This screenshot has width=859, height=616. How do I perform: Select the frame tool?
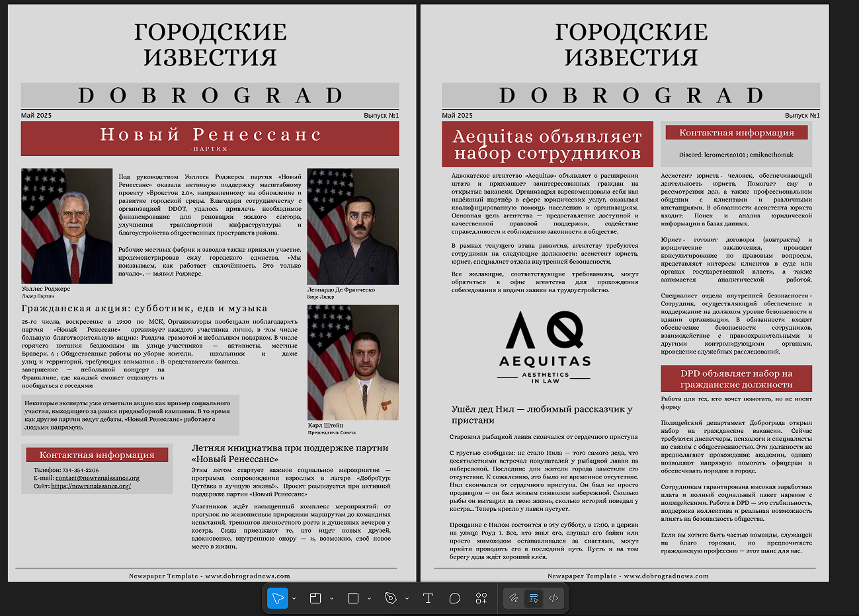(315, 598)
